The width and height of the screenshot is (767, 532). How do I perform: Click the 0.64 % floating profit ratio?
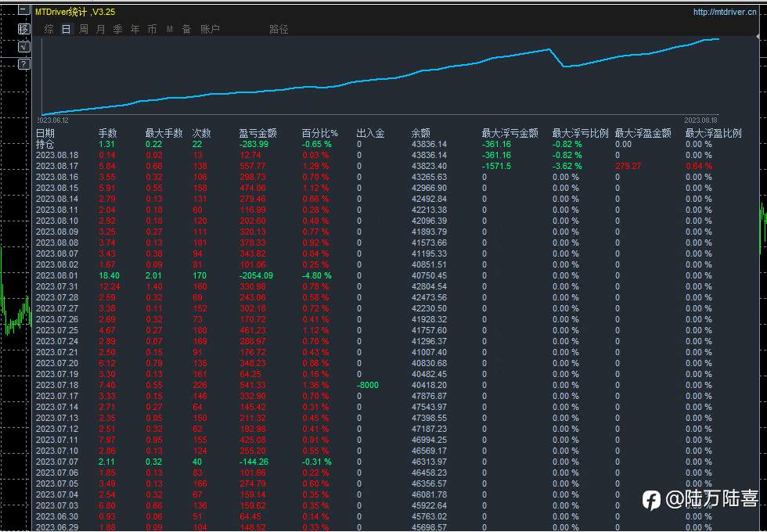pos(698,166)
